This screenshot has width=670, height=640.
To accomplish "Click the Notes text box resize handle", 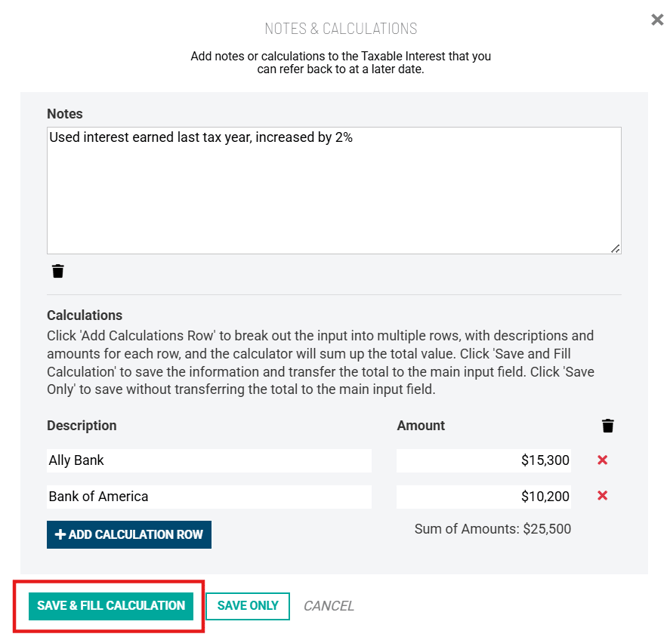I will coord(615,248).
